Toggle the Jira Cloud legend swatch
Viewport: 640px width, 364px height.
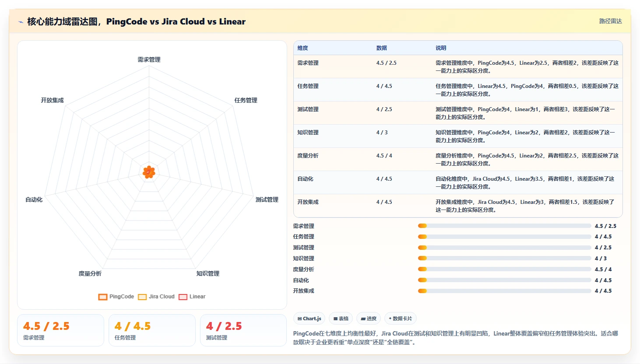pyautogui.click(x=142, y=297)
